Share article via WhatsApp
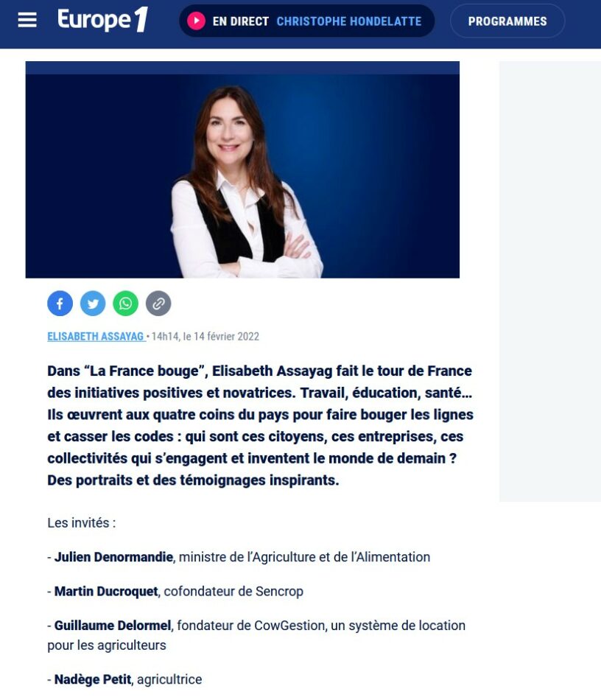This screenshot has height=700, width=601. click(126, 304)
